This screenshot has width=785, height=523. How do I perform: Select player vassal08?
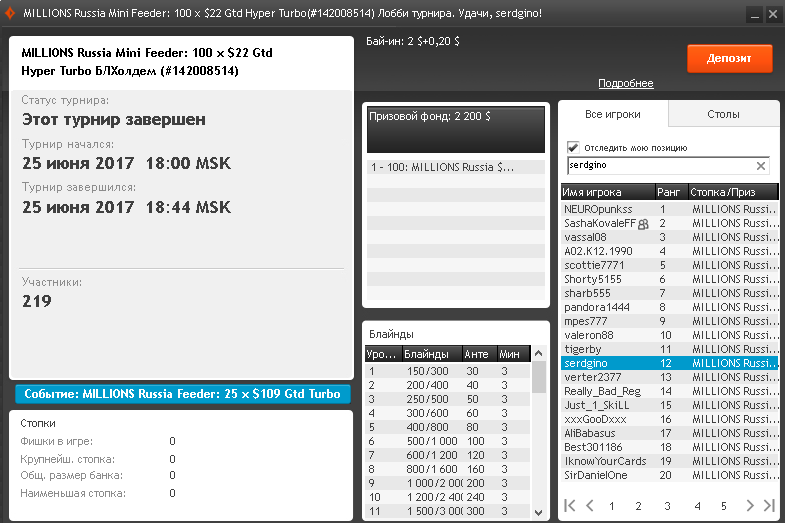(670, 237)
